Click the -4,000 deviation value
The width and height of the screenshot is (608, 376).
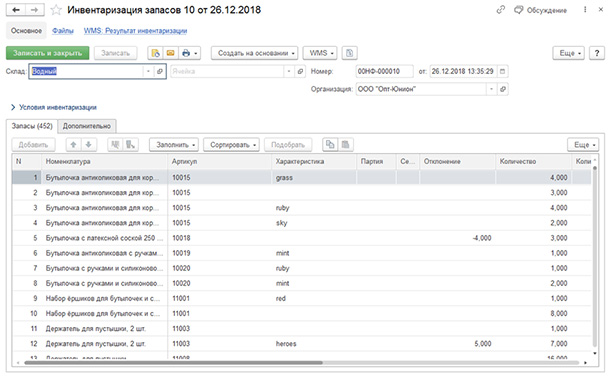[x=482, y=238]
